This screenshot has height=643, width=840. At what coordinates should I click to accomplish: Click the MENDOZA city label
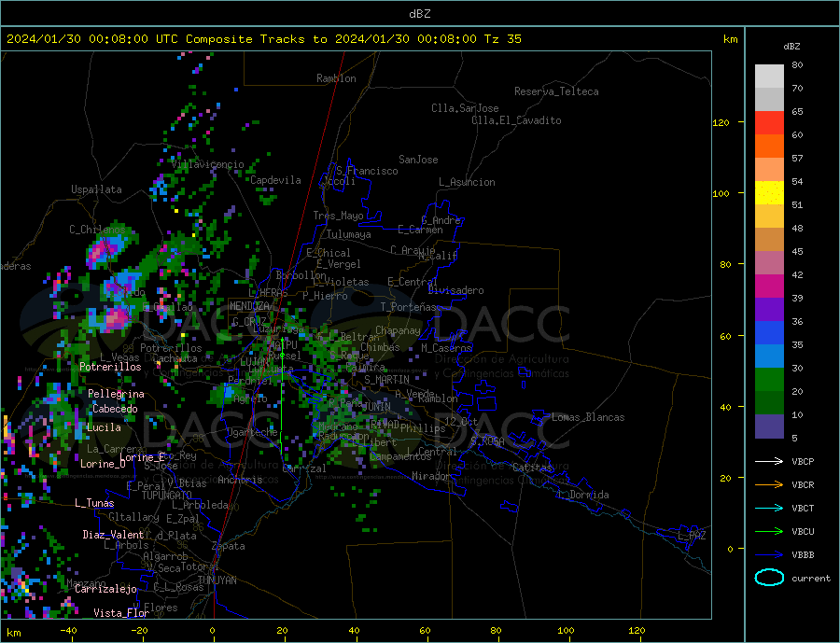(250, 306)
